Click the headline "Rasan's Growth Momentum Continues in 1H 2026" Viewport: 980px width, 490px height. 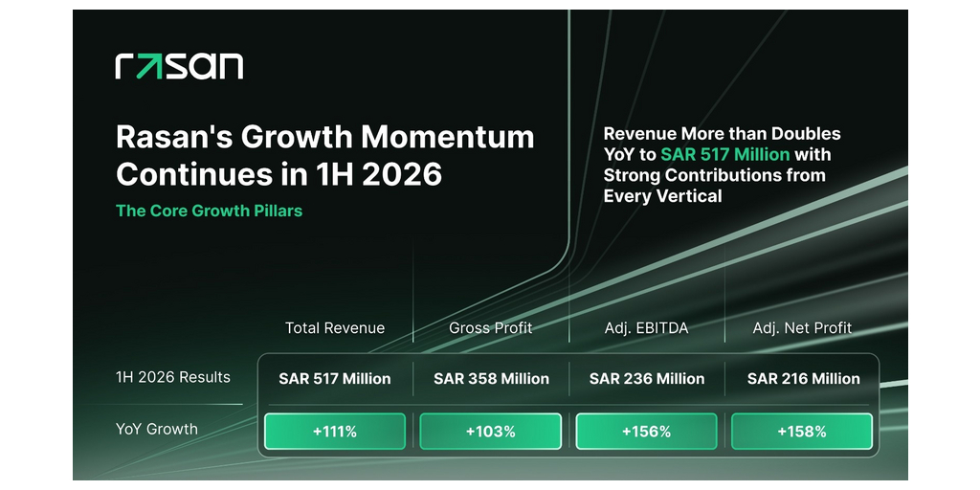(x=325, y=156)
